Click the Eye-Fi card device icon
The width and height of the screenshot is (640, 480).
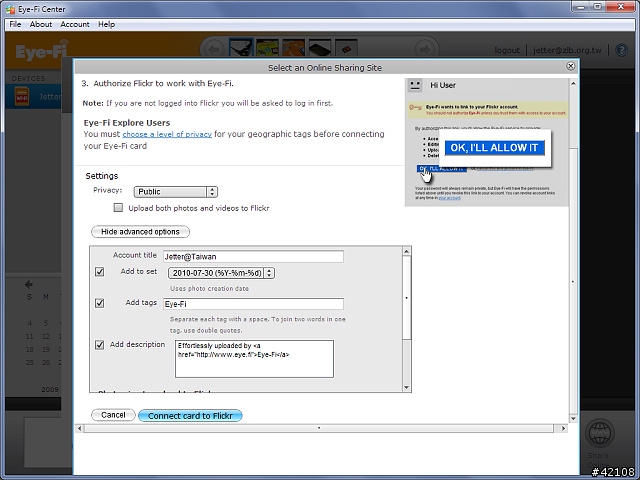point(22,97)
